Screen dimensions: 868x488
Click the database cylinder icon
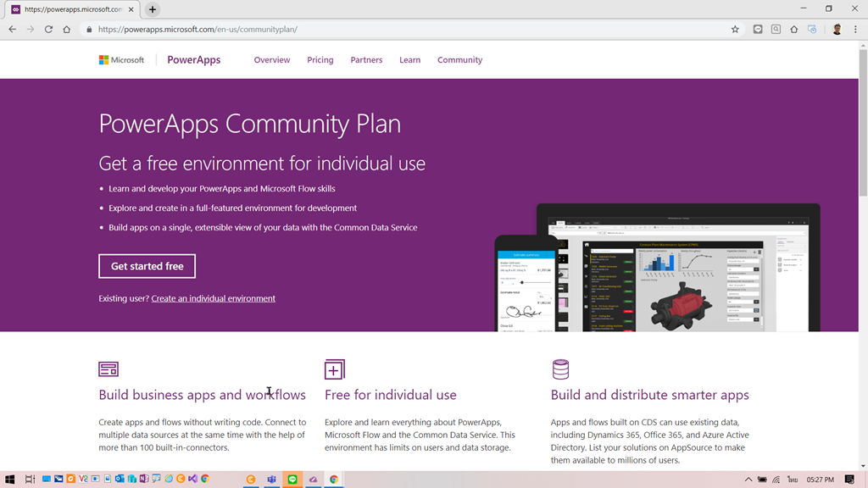(x=560, y=369)
